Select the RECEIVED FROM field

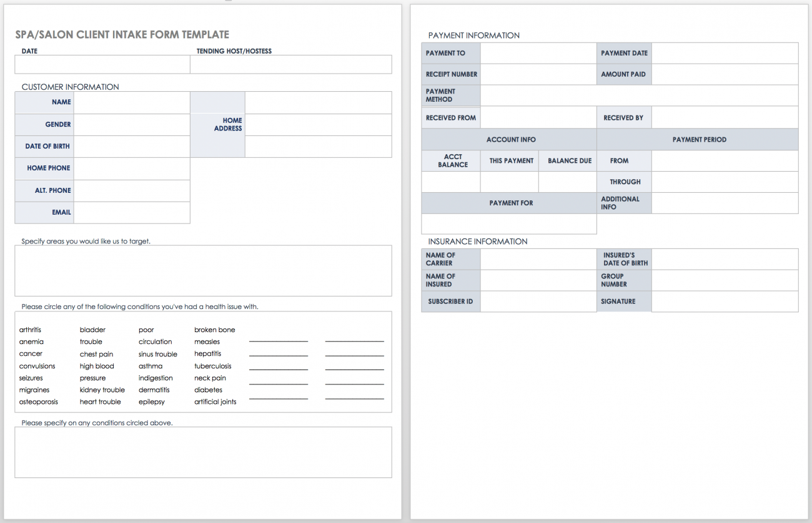coord(538,117)
